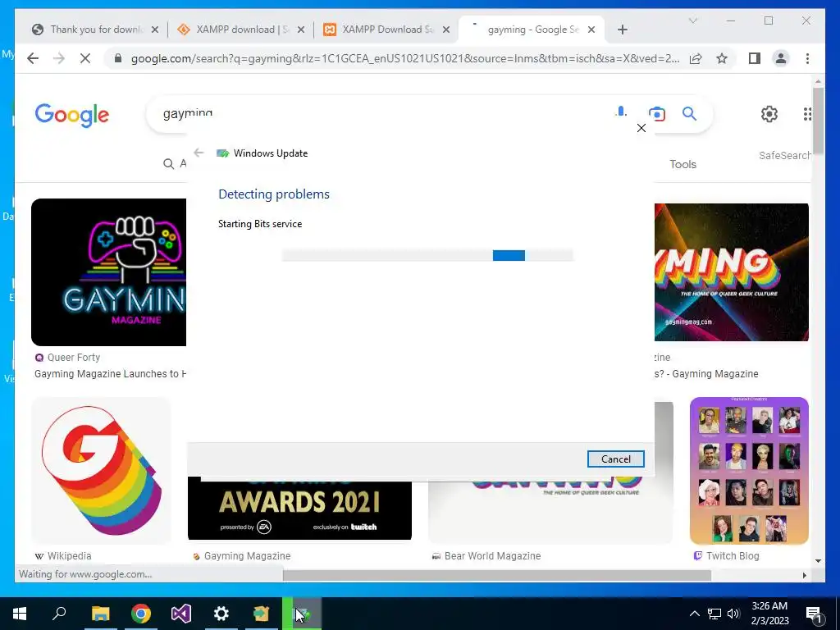Open Visual Studio from taskbar
This screenshot has height=630, width=840.
coord(180,614)
